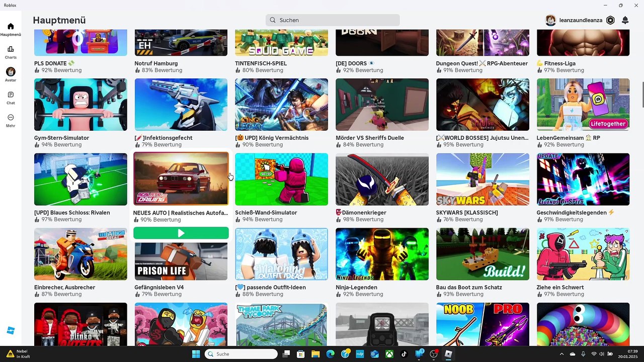
Task: Open the Schieß-Wand-Simulator thumbnail
Action: pos(281,179)
